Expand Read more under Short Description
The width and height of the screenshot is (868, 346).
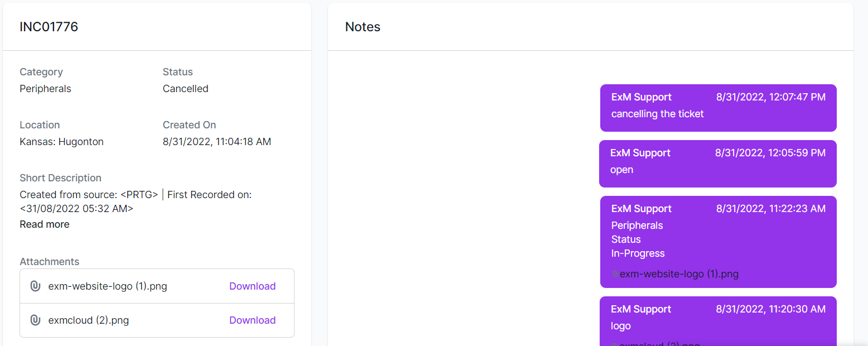(x=45, y=224)
